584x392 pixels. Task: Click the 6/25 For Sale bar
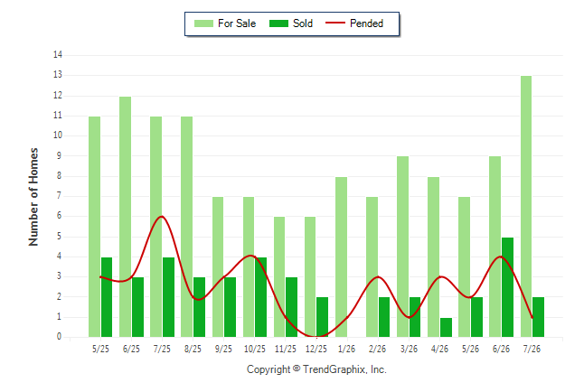click(125, 217)
